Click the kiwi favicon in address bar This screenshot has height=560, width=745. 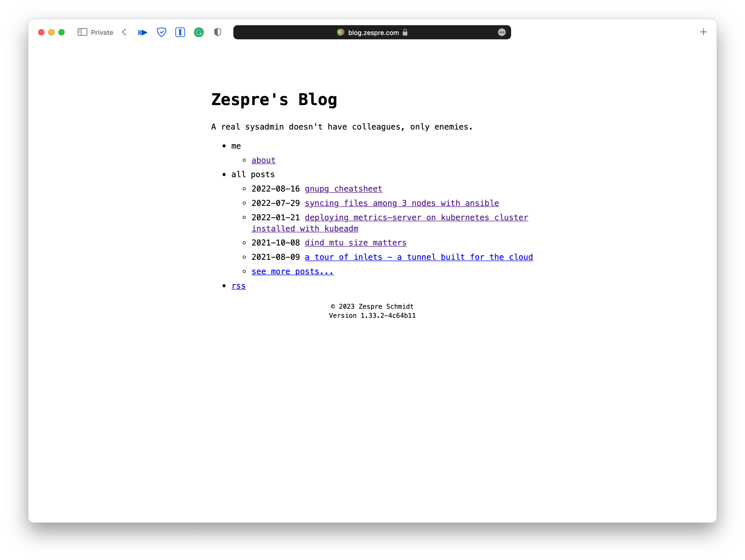pyautogui.click(x=340, y=32)
